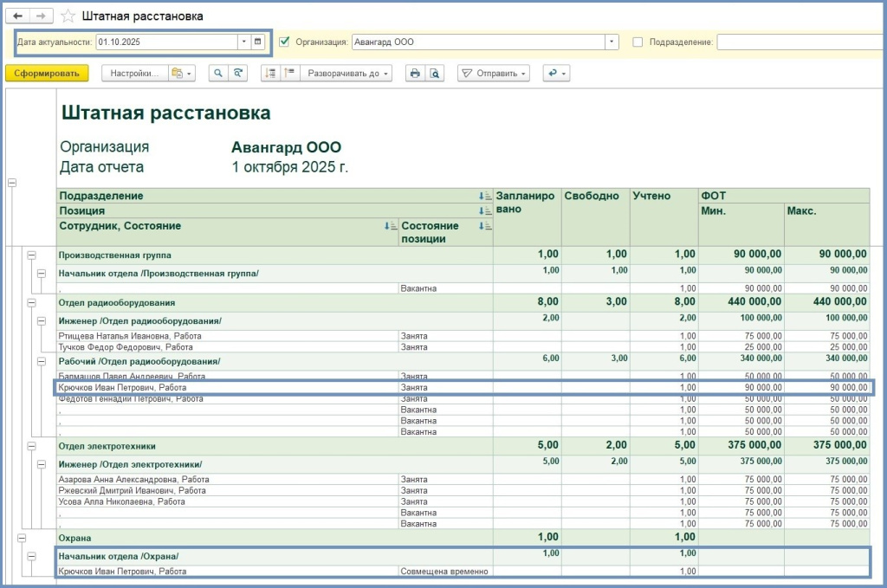Collapse the Отдел радиооборудования group
This screenshot has height=588, width=887.
click(31, 302)
